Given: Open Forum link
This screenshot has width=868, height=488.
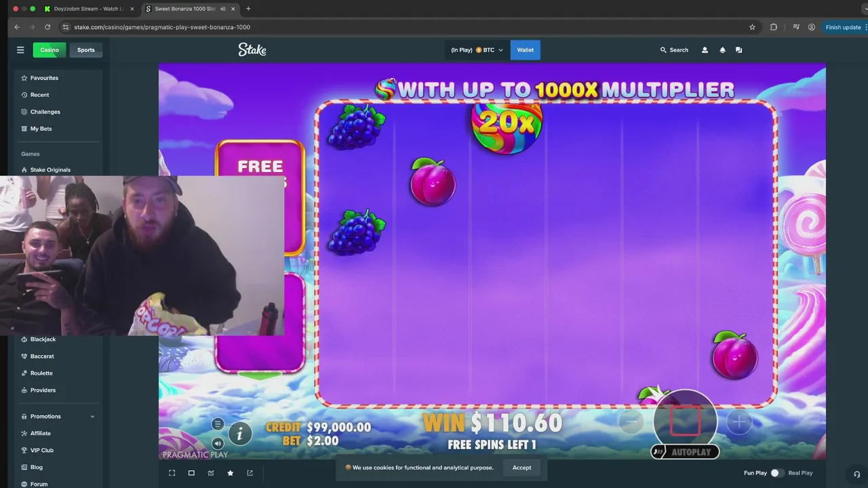Looking at the screenshot, I should click(39, 484).
